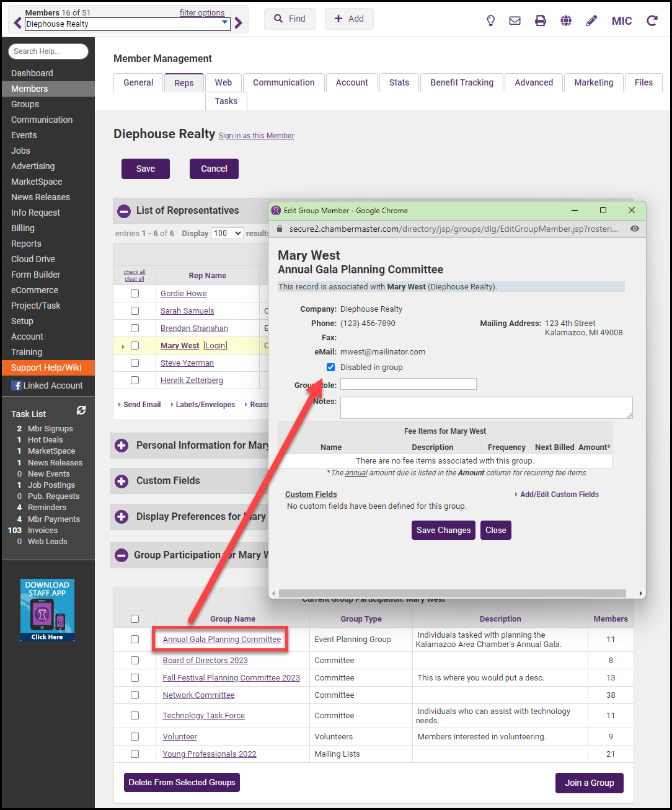This screenshot has width=672, height=810.
Task: Collapse the List of Representatives section
Action: pos(124,211)
